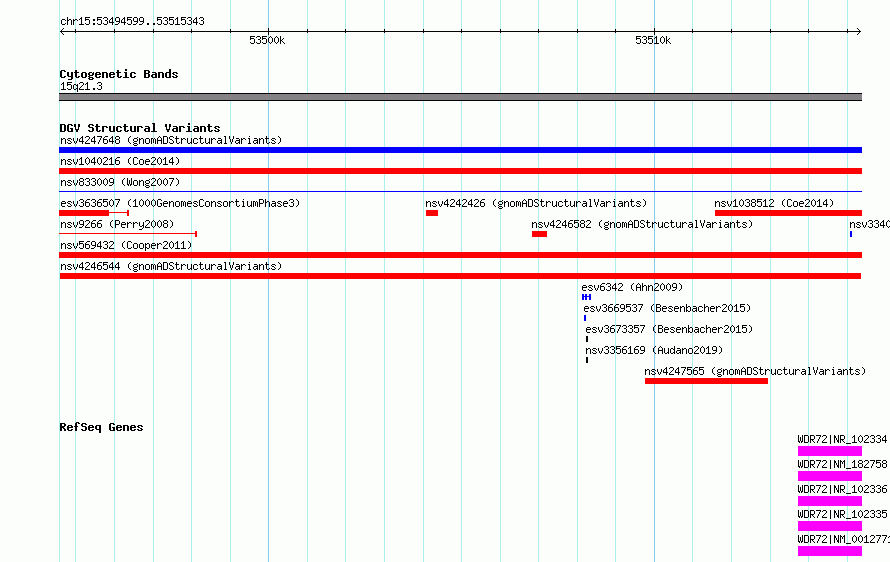Open the nsv4242426 gnomAD label
Viewport: 890px width, 562px height.
click(536, 203)
